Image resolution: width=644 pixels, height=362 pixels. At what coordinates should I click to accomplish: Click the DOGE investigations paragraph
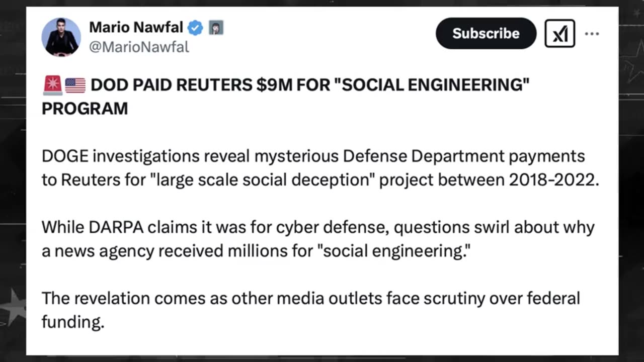(x=320, y=168)
